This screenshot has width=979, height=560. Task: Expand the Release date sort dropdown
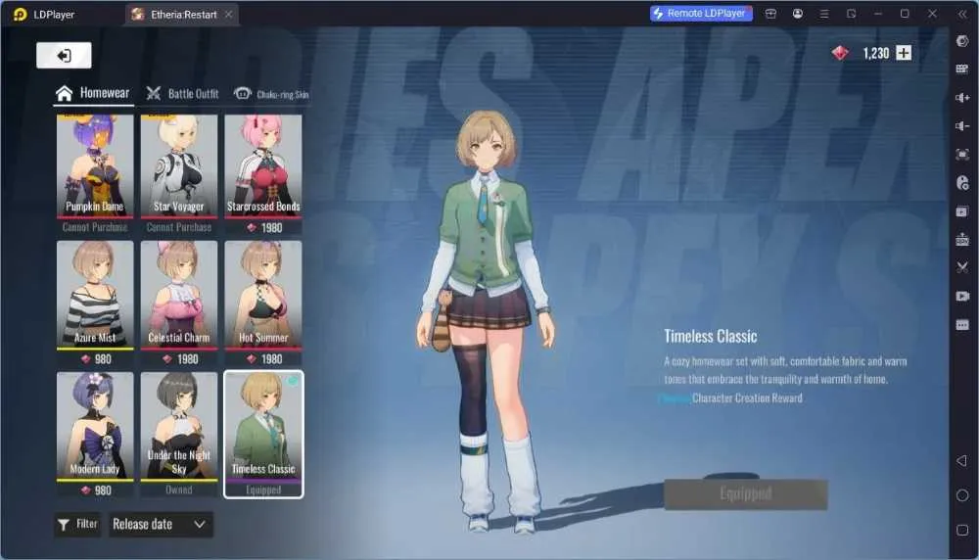click(161, 525)
